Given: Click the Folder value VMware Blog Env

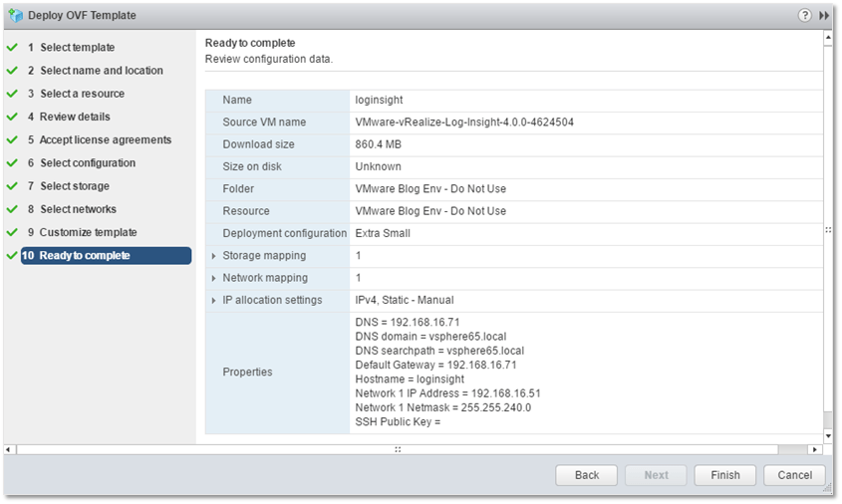Looking at the screenshot, I should pos(430,189).
